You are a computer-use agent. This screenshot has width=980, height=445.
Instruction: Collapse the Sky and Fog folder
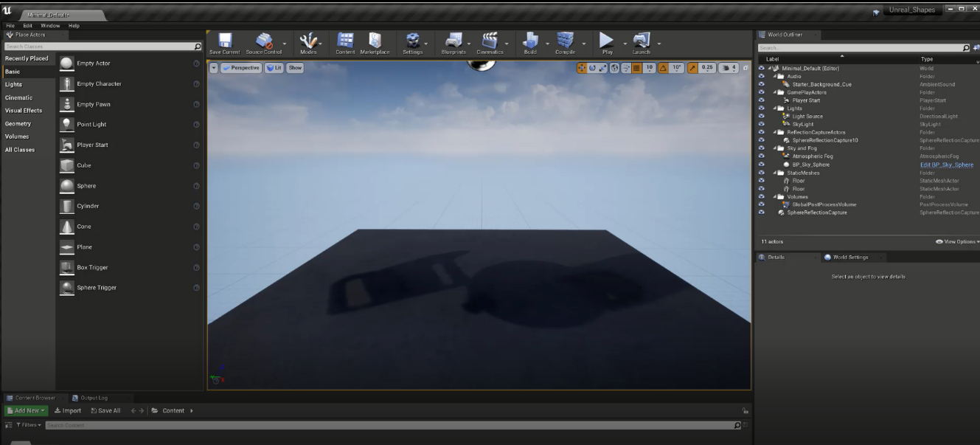click(774, 148)
